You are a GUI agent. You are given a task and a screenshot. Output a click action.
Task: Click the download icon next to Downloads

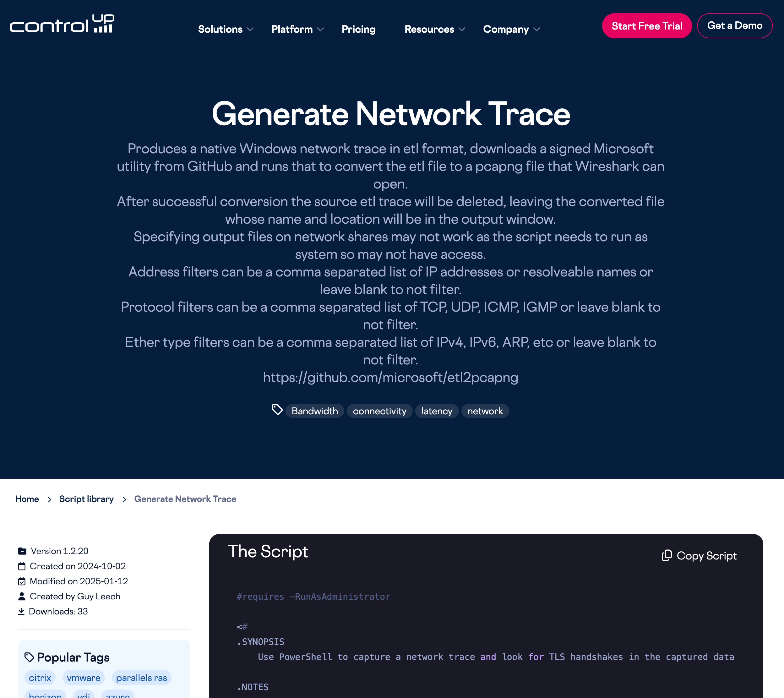(x=21, y=611)
